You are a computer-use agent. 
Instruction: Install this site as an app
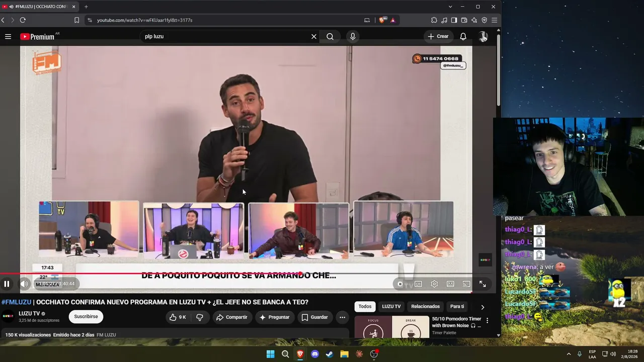(x=367, y=20)
